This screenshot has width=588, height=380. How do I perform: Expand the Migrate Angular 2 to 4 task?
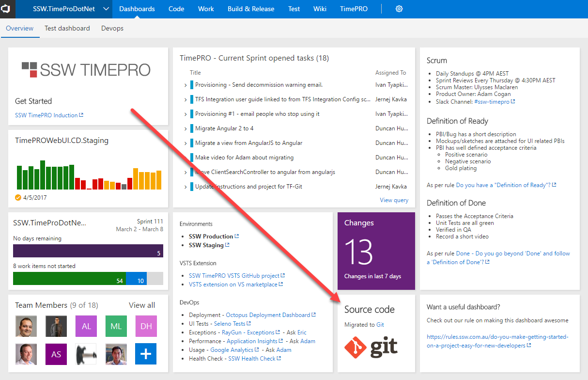[x=186, y=129]
